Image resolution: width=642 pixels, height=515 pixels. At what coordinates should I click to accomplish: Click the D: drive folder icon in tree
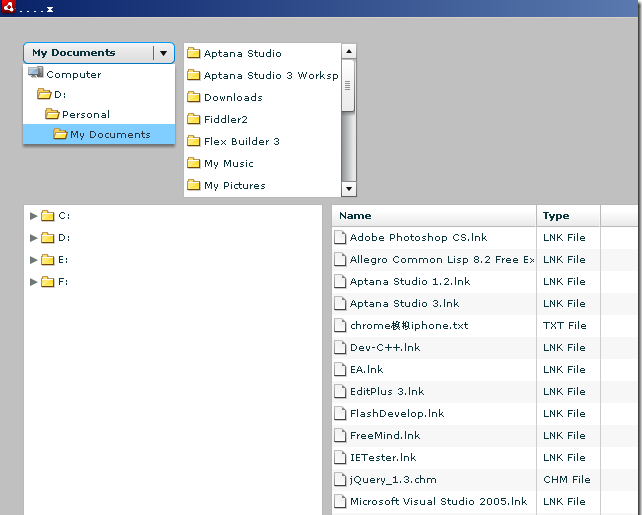47,238
